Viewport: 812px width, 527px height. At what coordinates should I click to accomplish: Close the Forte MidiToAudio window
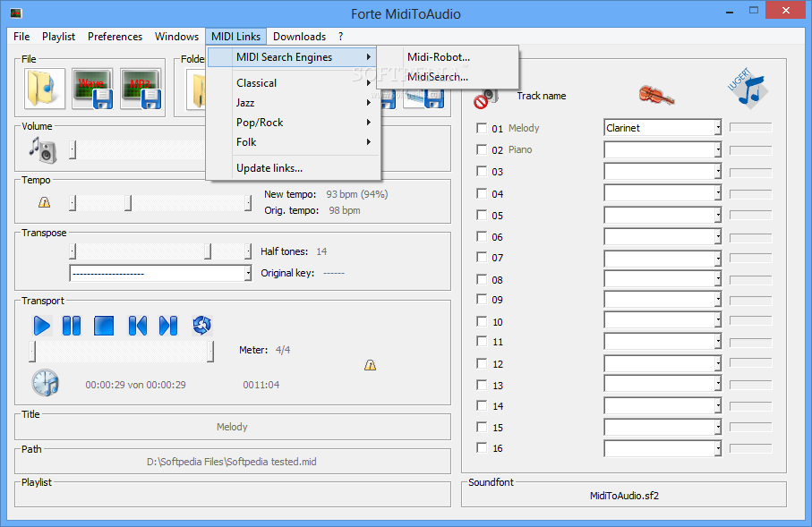[x=785, y=11]
